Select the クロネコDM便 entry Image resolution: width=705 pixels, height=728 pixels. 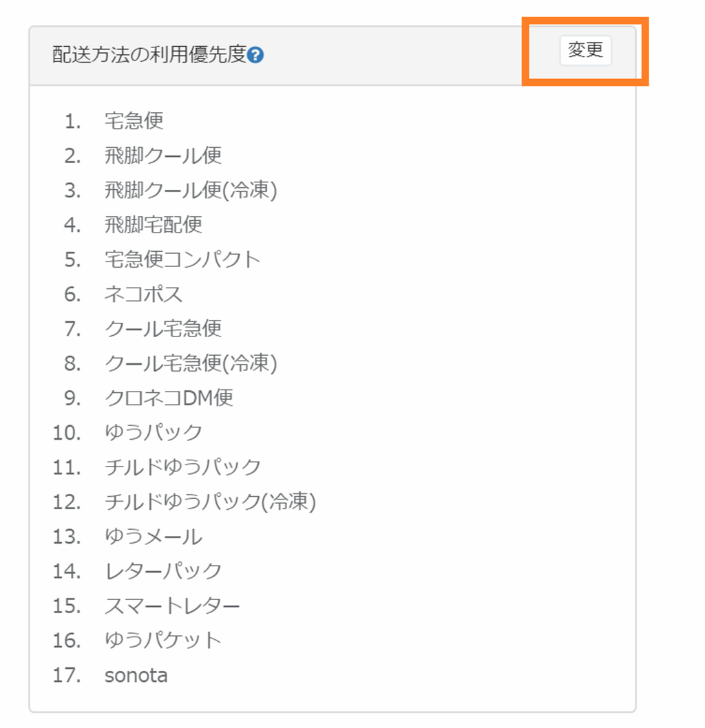pos(169,398)
